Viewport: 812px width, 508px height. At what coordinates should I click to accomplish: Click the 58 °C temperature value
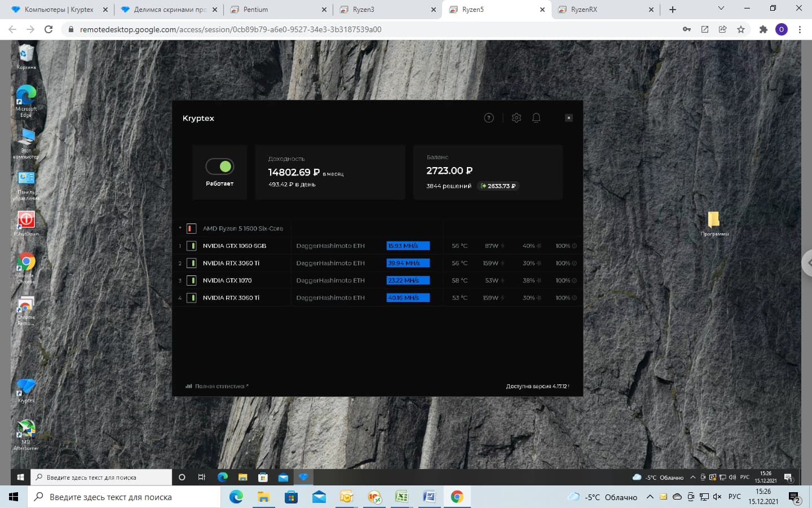(460, 281)
